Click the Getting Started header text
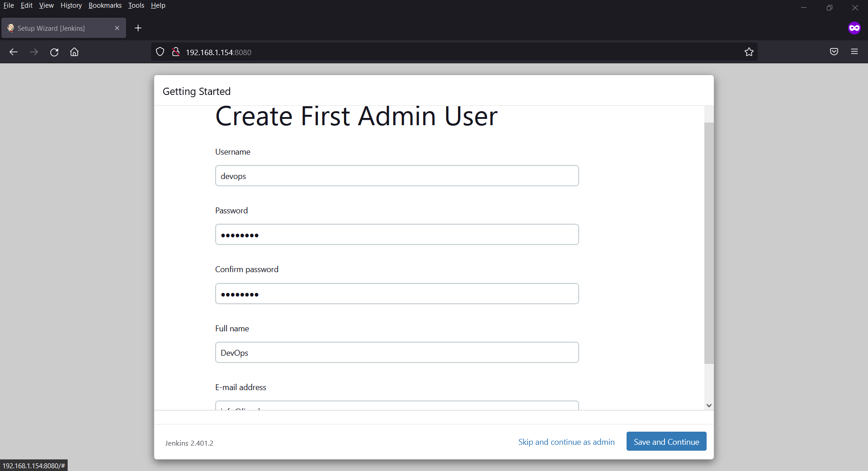 point(197,91)
